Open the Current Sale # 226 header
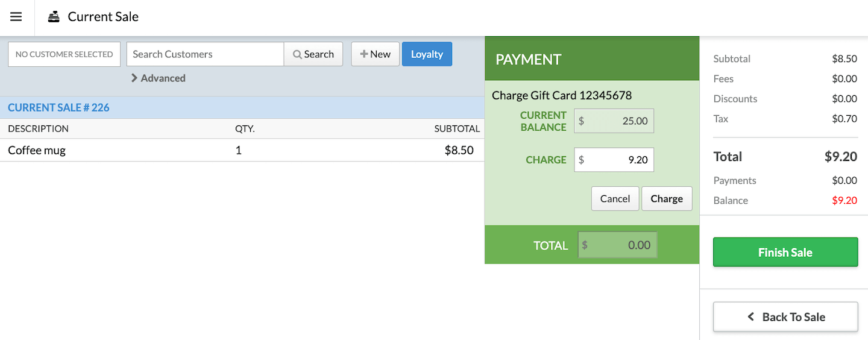Screen dimensions: 868x340 (x=58, y=108)
